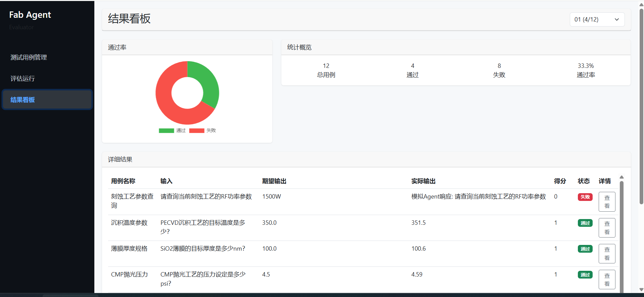Screen dimensions: 644x297
Task: Click the 状态 column header
Action: click(x=584, y=181)
